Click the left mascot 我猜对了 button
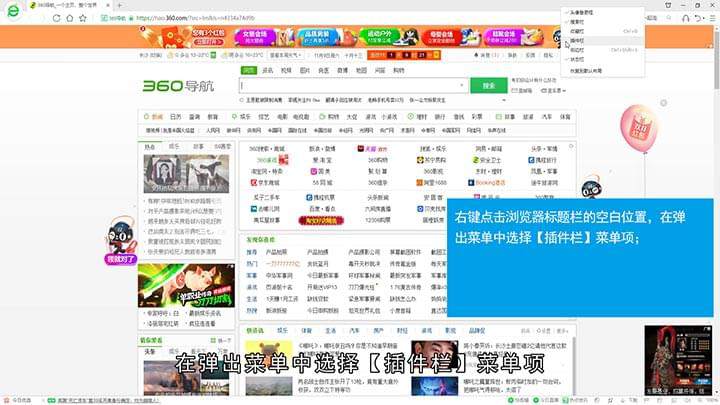Image resolution: width=720 pixels, height=405 pixels. [x=121, y=259]
